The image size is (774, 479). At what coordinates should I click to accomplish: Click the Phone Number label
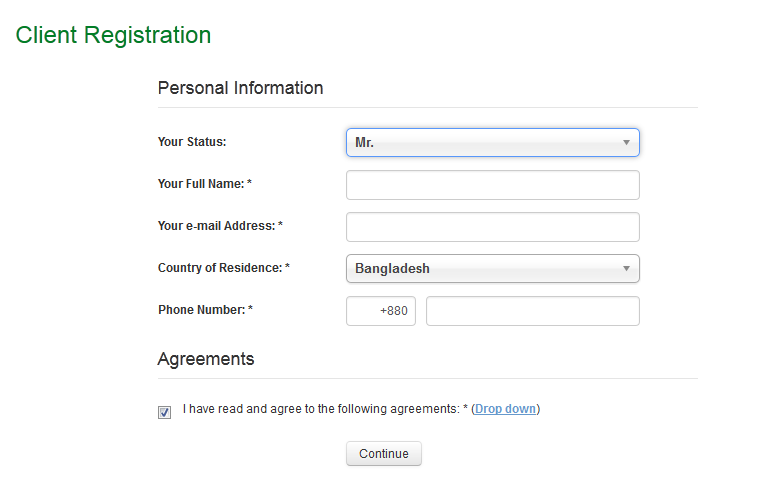tap(205, 310)
